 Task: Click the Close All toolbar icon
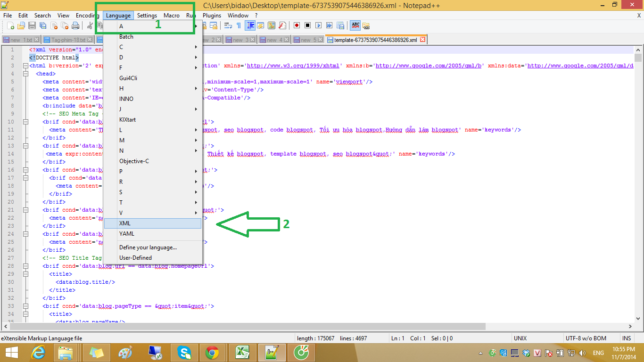pyautogui.click(x=65, y=25)
